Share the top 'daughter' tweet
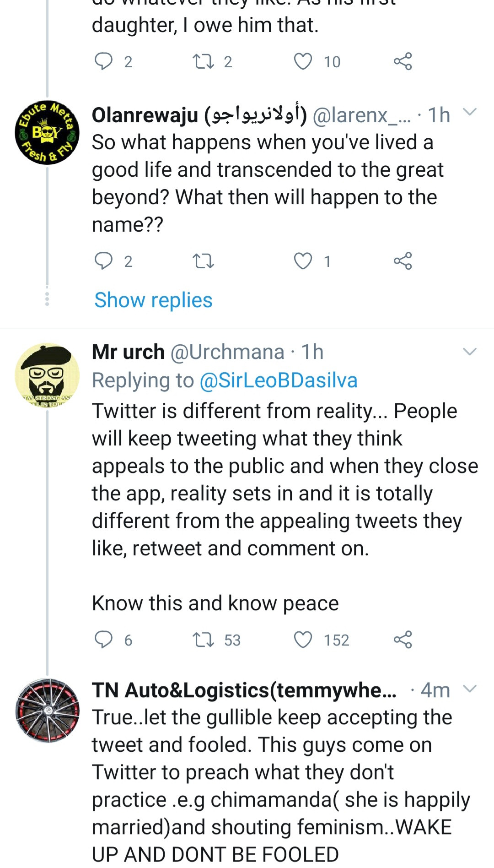Image resolution: width=494 pixels, height=868 pixels. [x=403, y=61]
